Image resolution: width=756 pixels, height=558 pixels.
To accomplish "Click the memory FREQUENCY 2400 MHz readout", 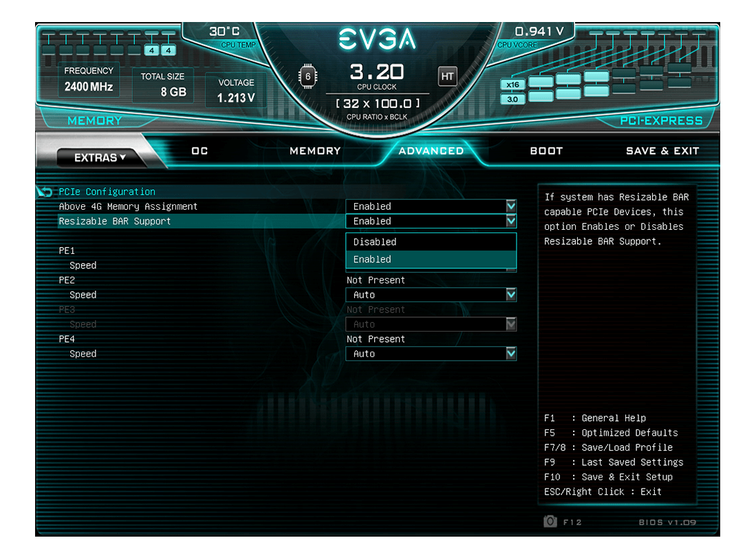I will (x=89, y=80).
